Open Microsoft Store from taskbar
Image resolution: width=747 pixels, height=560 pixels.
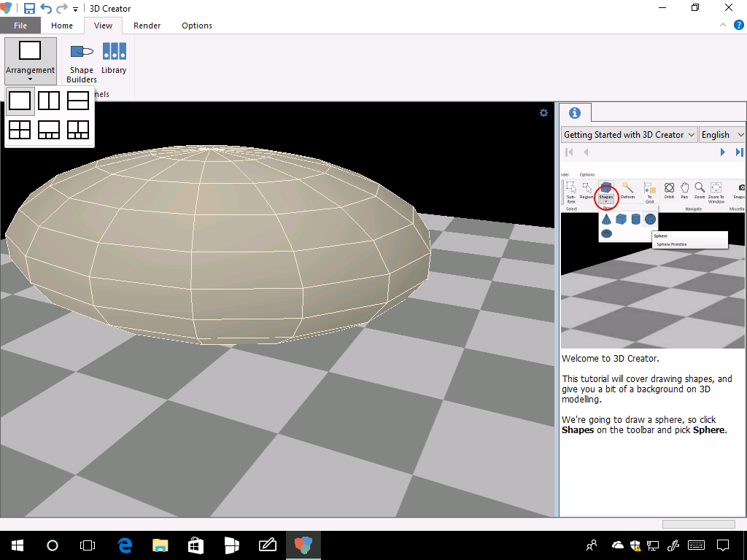tap(196, 545)
